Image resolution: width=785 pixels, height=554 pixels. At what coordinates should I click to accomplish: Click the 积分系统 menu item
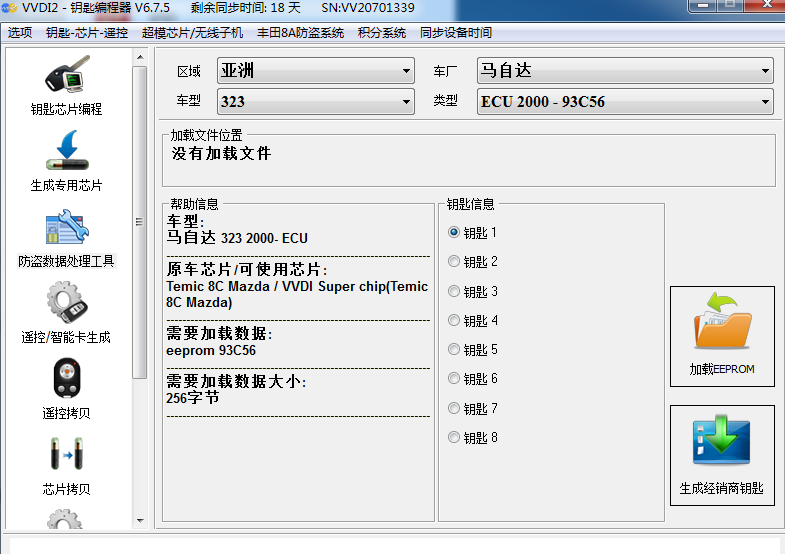(382, 33)
